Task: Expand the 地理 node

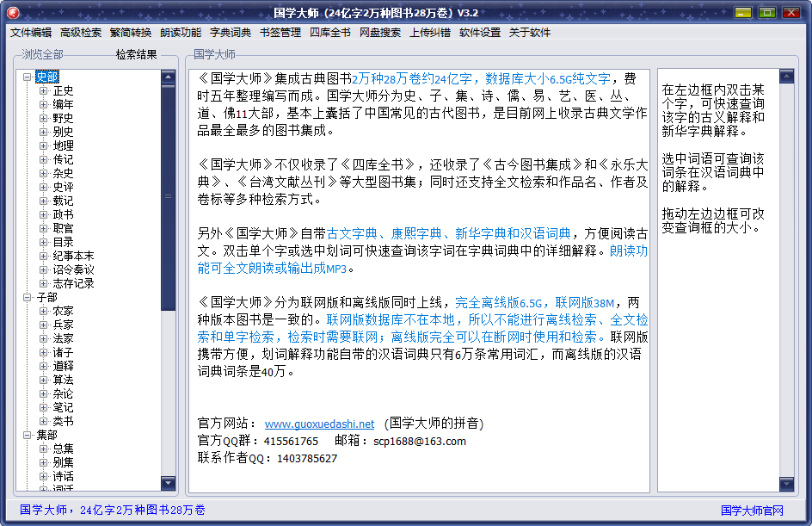Action: pyautogui.click(x=44, y=146)
